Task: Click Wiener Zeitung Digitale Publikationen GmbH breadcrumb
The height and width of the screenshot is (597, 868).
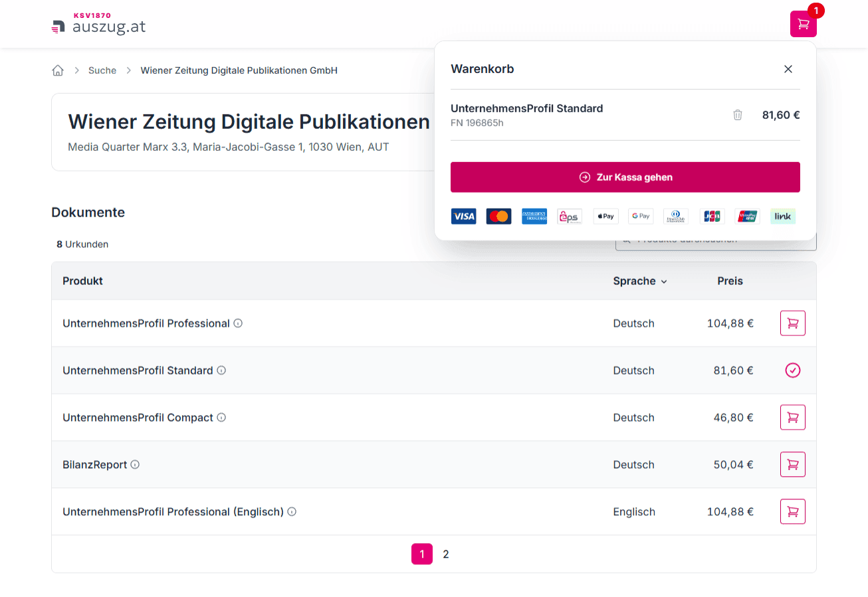Action: click(239, 70)
